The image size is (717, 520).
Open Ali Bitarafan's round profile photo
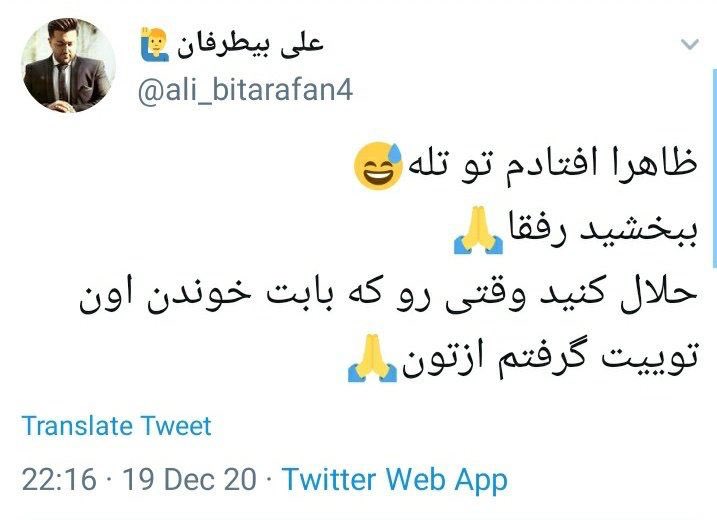pos(69,65)
